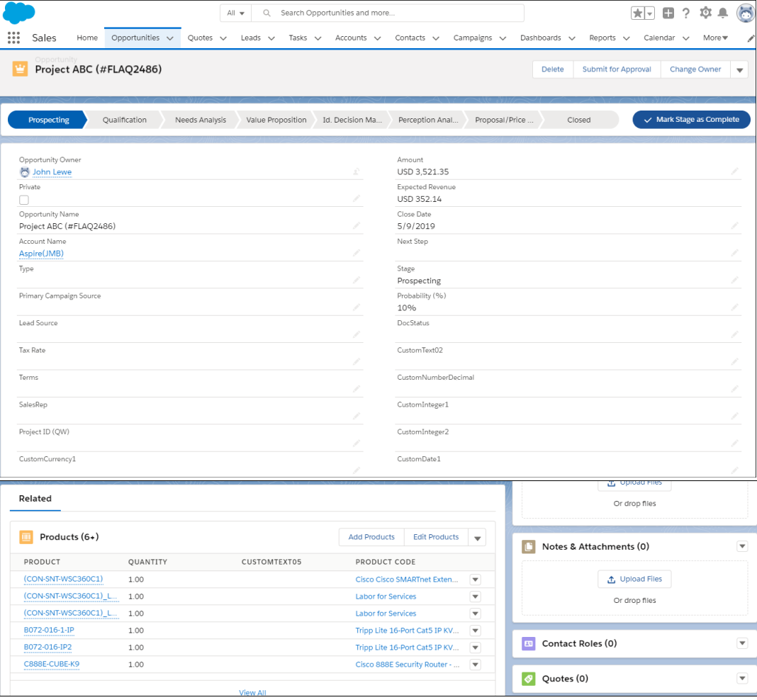The width and height of the screenshot is (757, 700).
Task: Click Mark Stage as Complete button
Action: point(690,120)
